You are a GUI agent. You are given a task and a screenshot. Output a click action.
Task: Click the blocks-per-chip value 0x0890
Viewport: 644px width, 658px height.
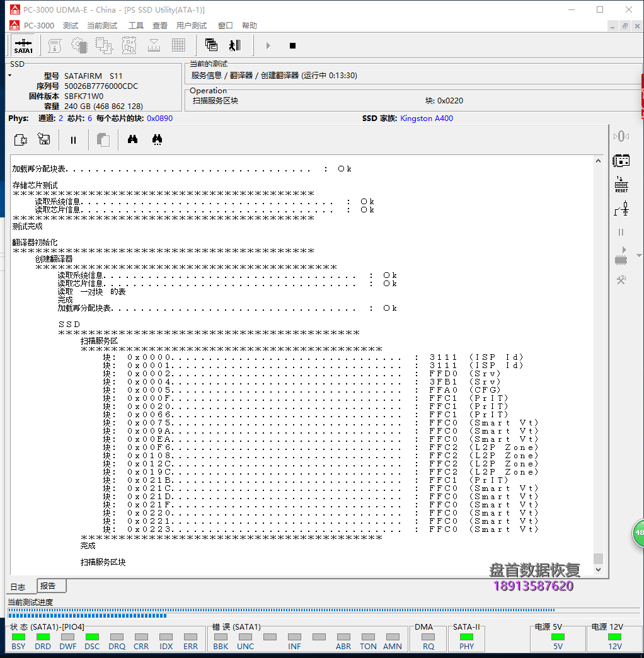160,118
